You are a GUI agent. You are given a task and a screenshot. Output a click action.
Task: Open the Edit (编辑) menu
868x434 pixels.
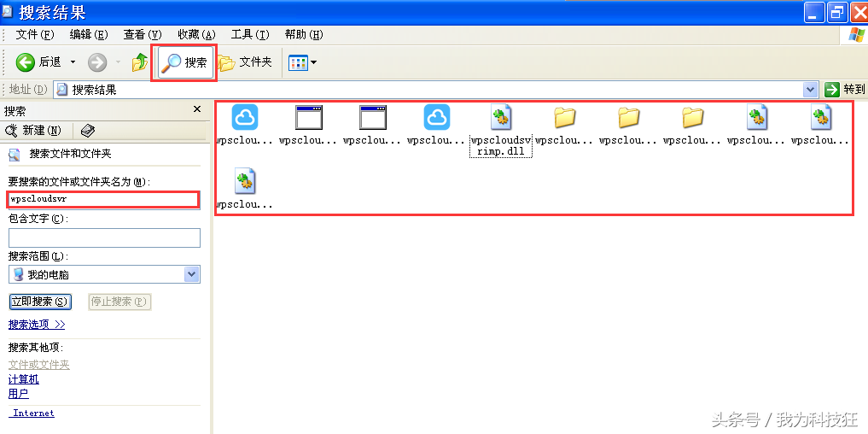pyautogui.click(x=89, y=35)
